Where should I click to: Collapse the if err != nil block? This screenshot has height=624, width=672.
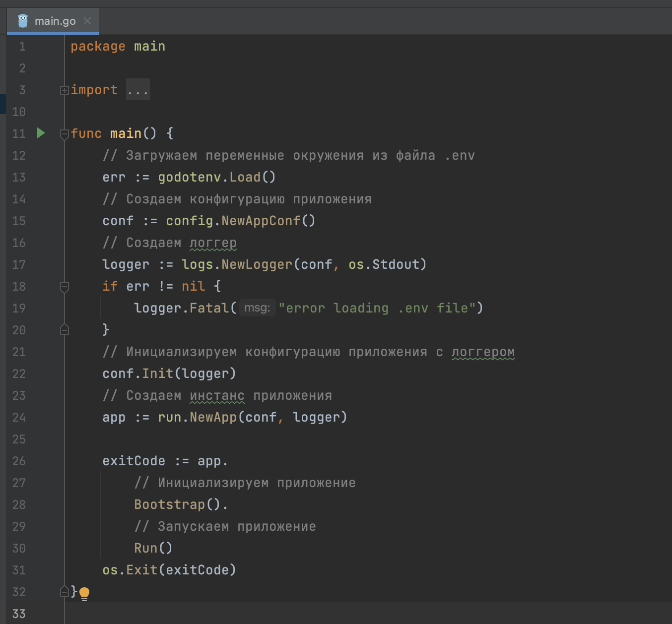point(65,287)
